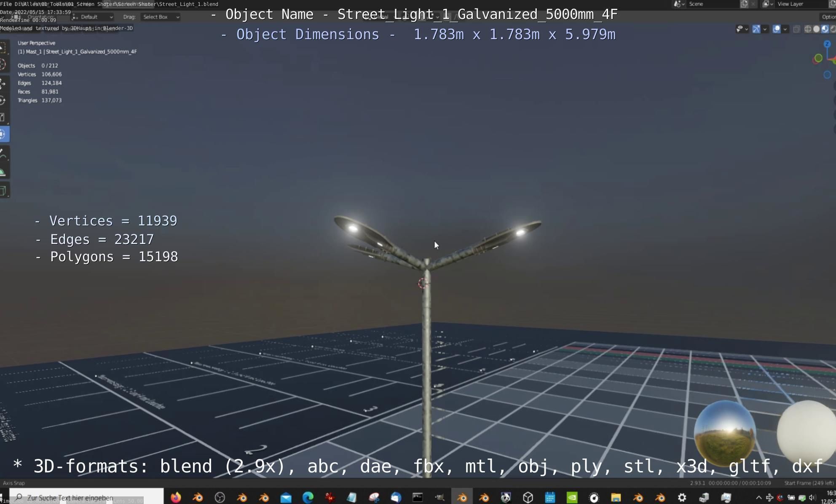Create a new scene with the copy icon
The height and width of the screenshot is (504, 836).
pyautogui.click(x=744, y=4)
